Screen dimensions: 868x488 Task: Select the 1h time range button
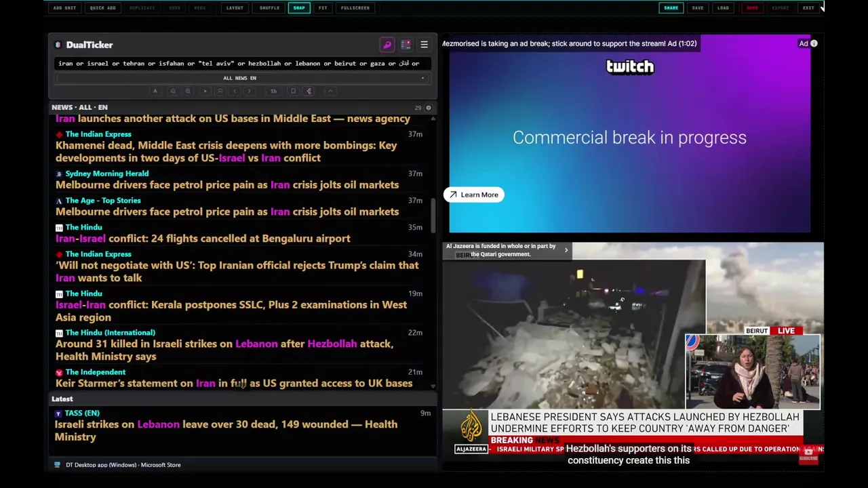click(273, 91)
